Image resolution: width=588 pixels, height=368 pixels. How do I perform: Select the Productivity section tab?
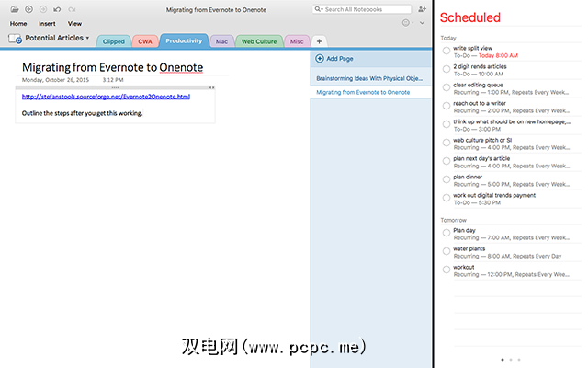[x=184, y=40]
